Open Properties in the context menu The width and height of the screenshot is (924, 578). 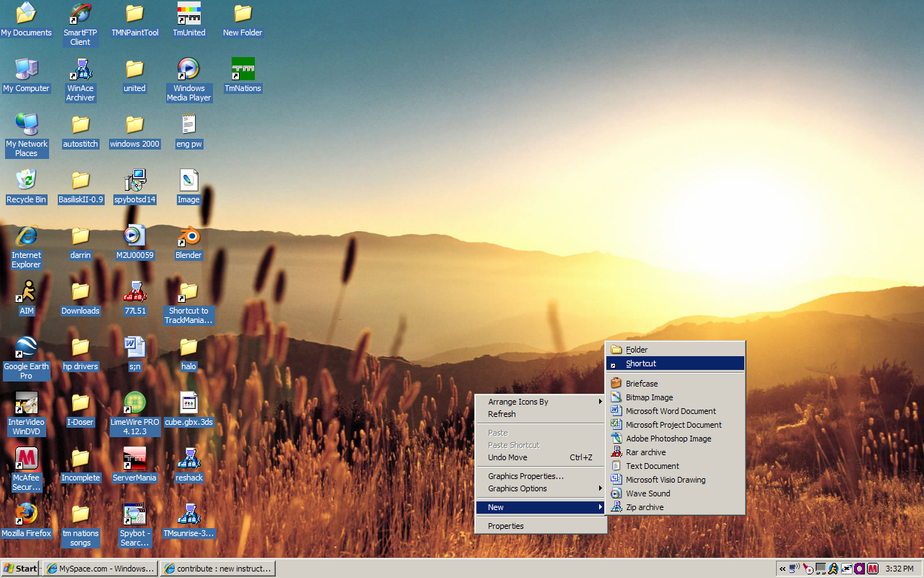pyautogui.click(x=541, y=526)
